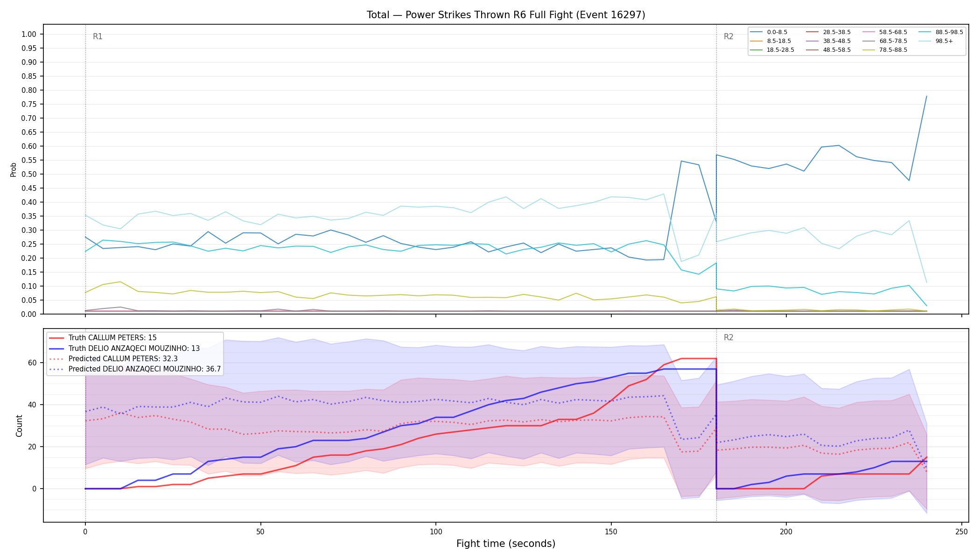Select the 48.5-58.5 legend entry
The image size is (980, 560).
tap(828, 50)
